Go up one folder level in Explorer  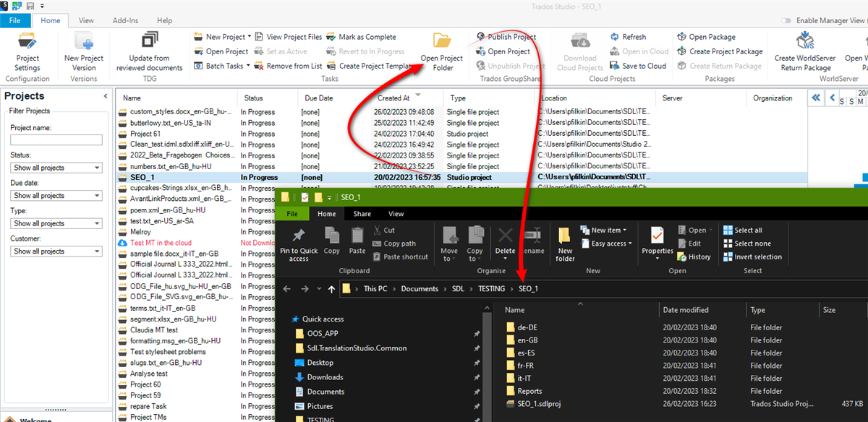tap(331, 289)
